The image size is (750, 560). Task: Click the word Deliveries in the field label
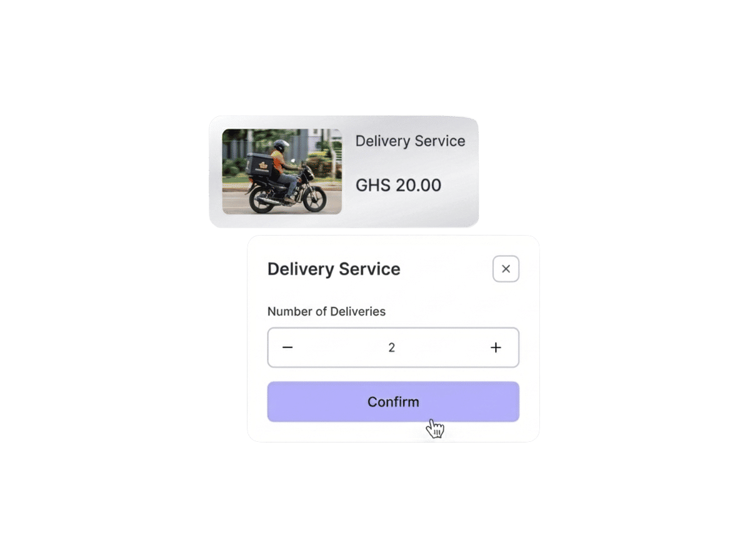[x=358, y=311]
